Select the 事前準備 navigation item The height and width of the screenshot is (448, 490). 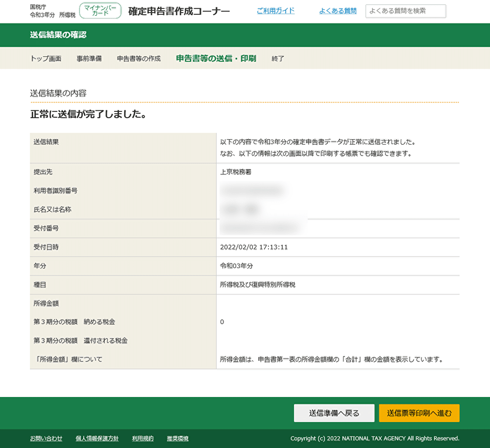(89, 58)
